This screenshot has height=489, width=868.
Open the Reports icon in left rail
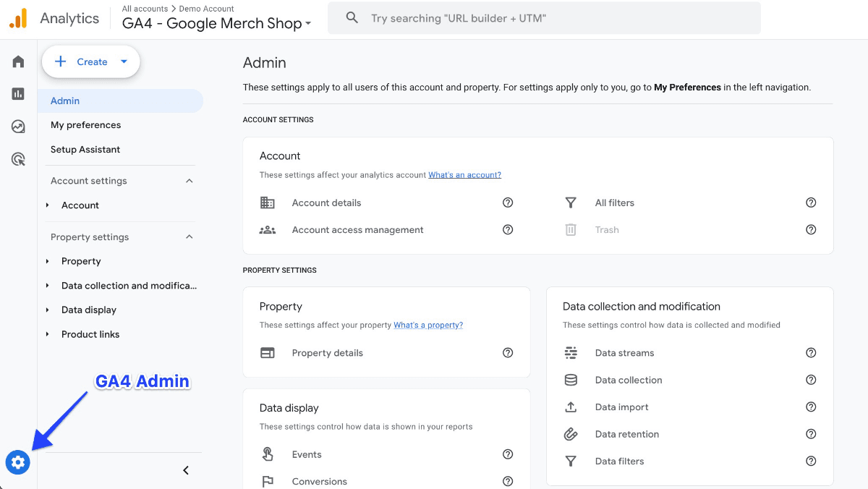pos(18,94)
